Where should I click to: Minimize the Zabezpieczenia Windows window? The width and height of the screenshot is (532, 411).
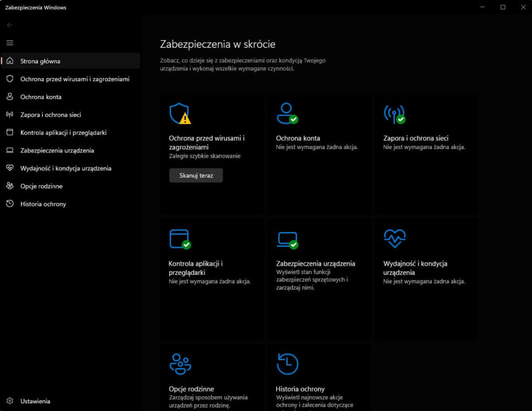pyautogui.click(x=483, y=7)
